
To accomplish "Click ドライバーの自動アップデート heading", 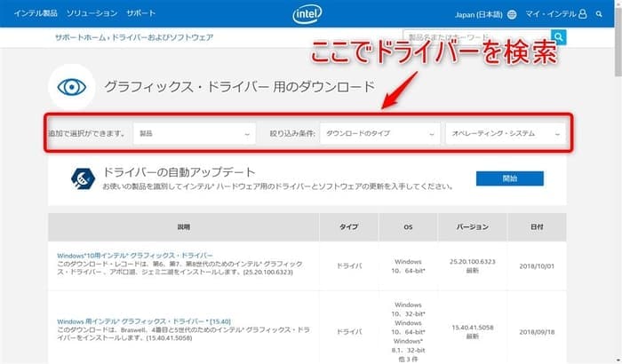I will click(x=179, y=172).
